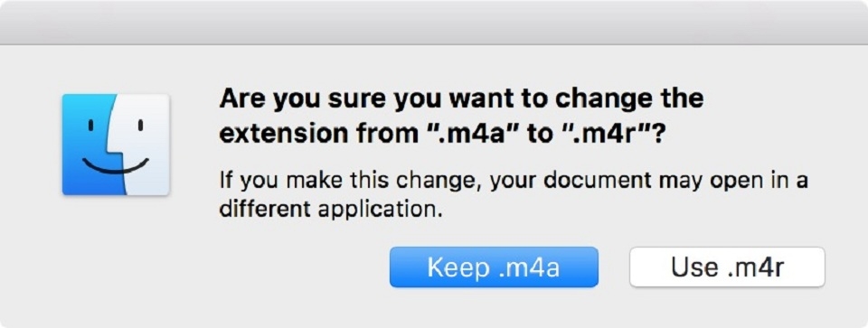The image size is (868, 328).
Task: Keep the .m4a extension
Action: [x=494, y=267]
